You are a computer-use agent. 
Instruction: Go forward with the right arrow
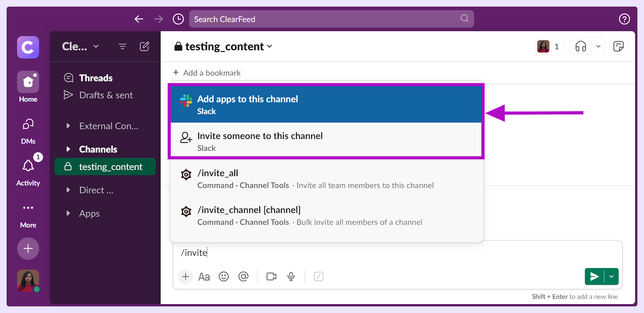pyautogui.click(x=159, y=19)
